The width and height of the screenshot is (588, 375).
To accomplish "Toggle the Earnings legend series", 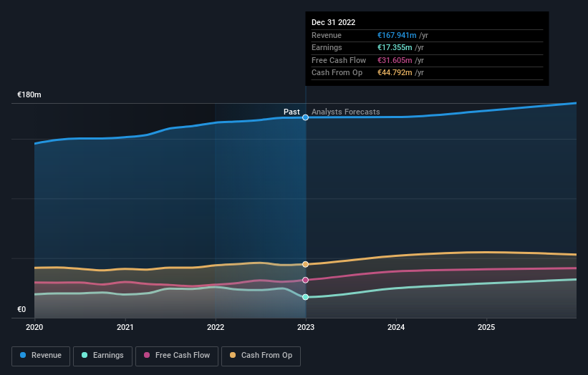I will click(102, 356).
